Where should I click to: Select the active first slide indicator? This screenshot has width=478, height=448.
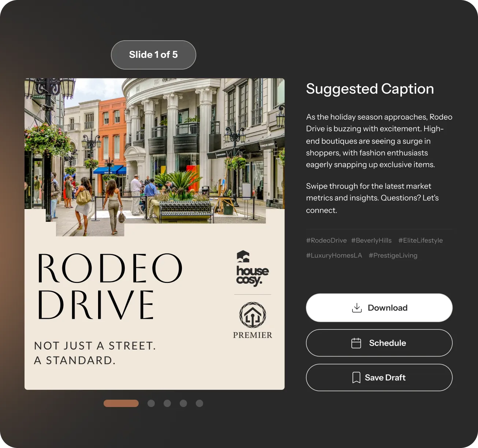tap(121, 403)
